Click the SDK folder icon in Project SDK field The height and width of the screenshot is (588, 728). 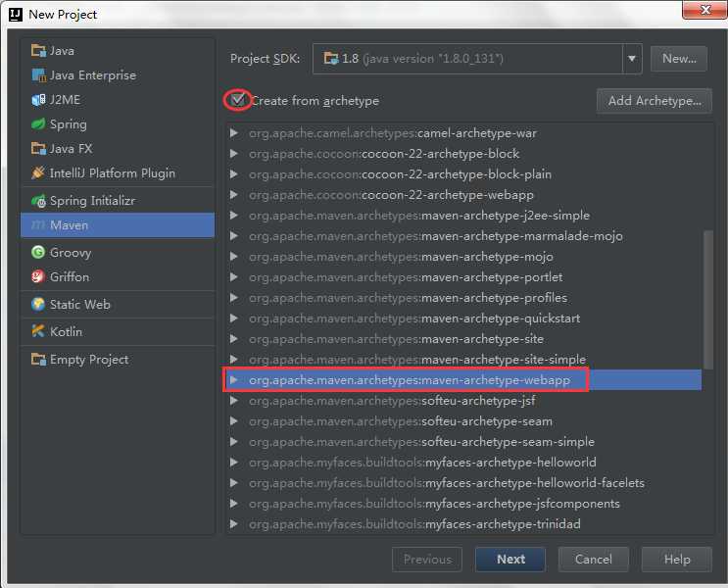pos(331,59)
